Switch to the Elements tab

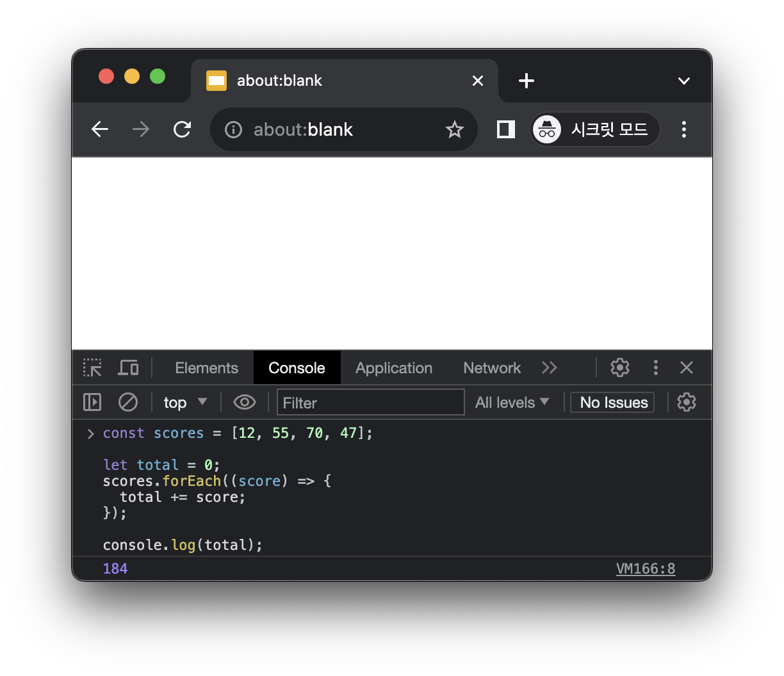[x=206, y=368]
